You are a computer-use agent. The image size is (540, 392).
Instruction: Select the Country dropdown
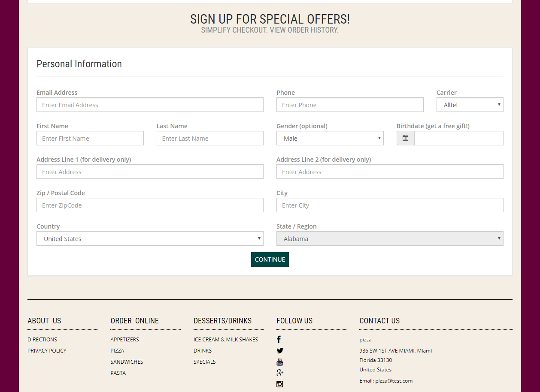[150, 238]
